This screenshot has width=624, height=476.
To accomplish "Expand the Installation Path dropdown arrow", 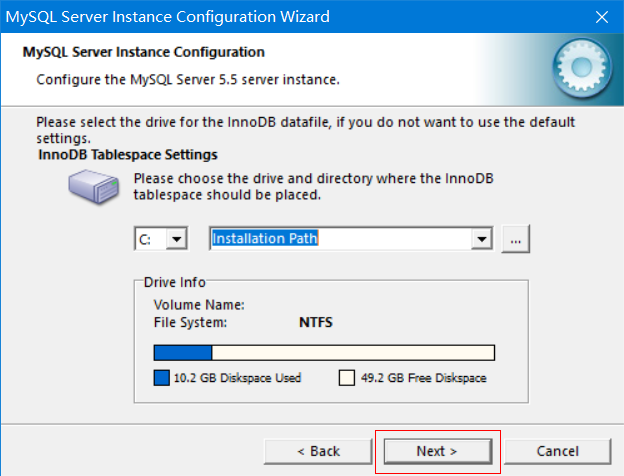I will point(482,239).
